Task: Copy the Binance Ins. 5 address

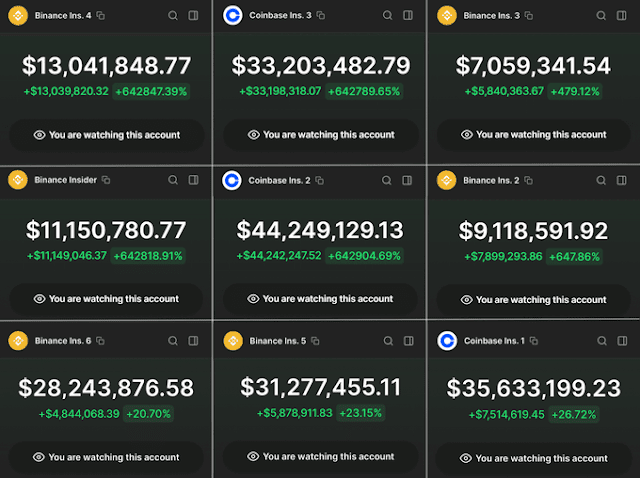Action: [x=315, y=341]
